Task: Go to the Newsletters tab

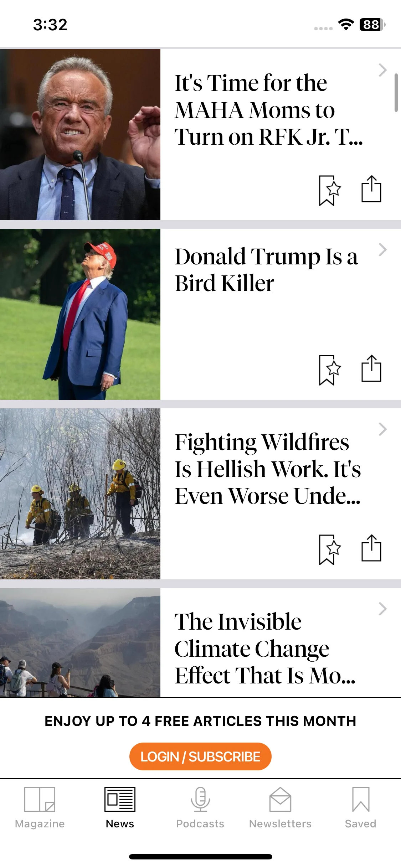Action: pyautogui.click(x=281, y=808)
